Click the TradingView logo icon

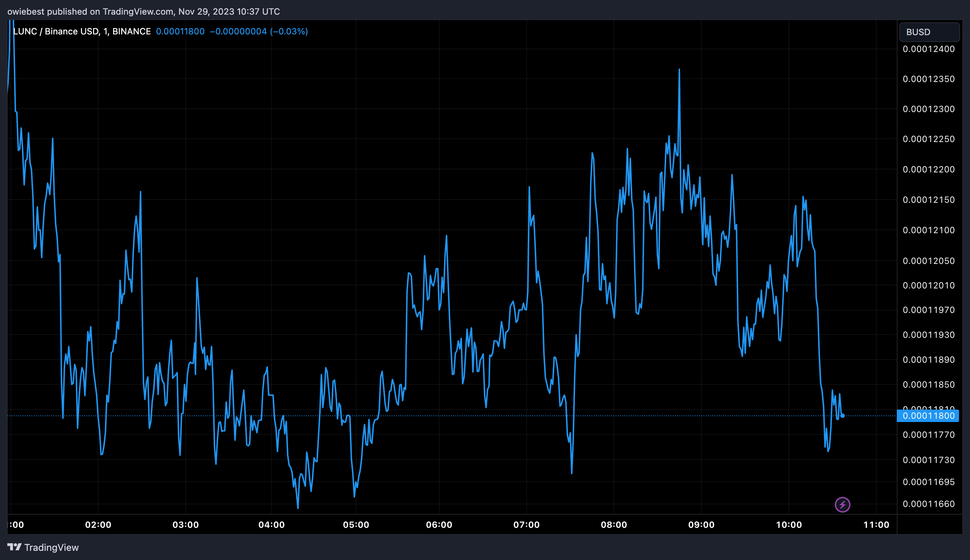tap(14, 547)
